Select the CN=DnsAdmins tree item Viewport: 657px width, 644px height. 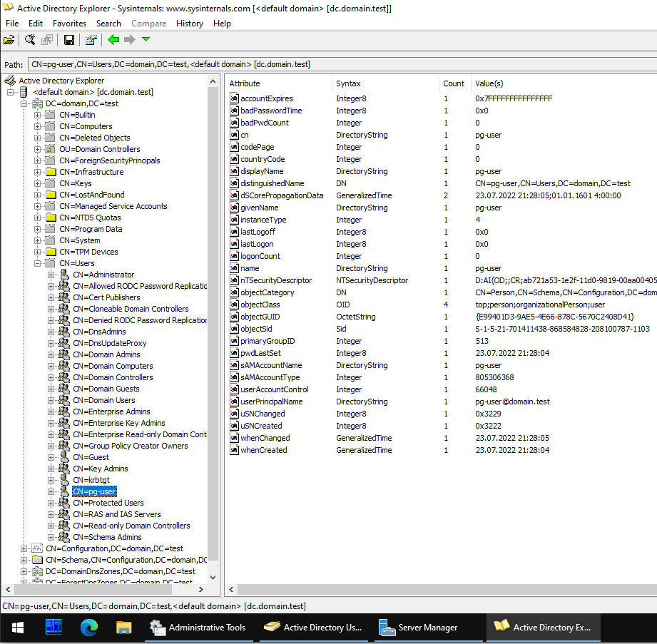click(x=99, y=332)
